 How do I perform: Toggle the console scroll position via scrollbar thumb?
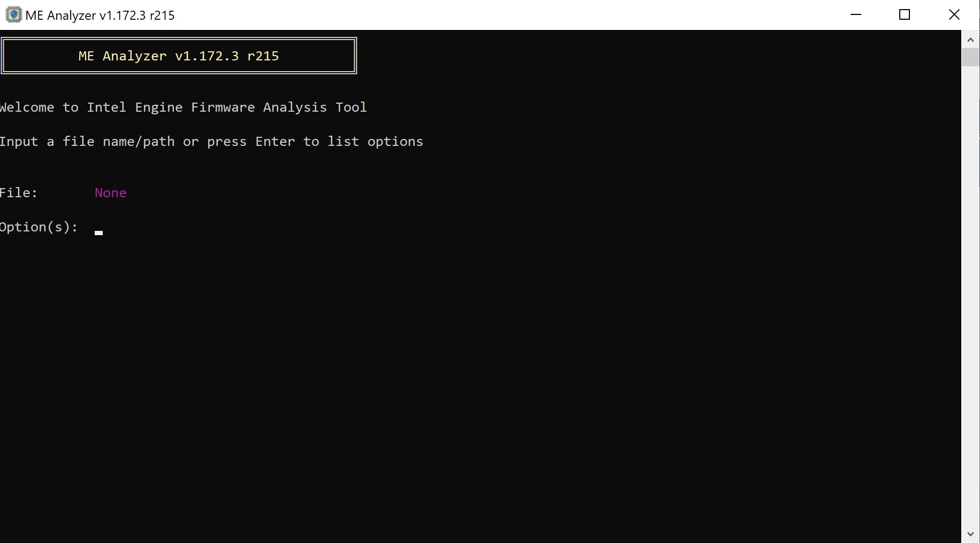coord(969,57)
